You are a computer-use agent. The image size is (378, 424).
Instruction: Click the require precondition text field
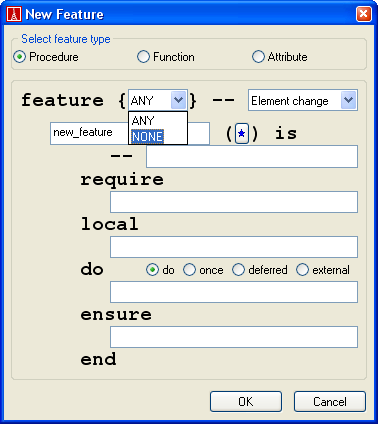pos(234,202)
